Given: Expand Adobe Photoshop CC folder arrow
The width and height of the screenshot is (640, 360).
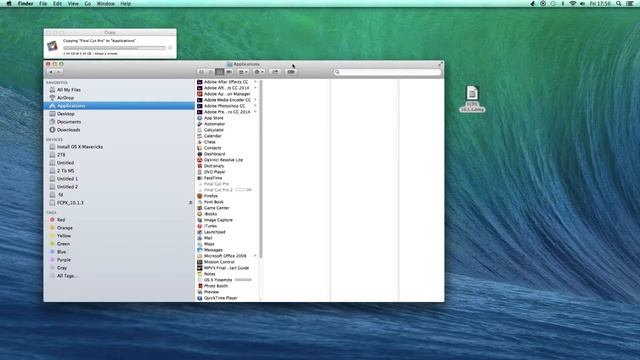Looking at the screenshot, I should (255, 106).
